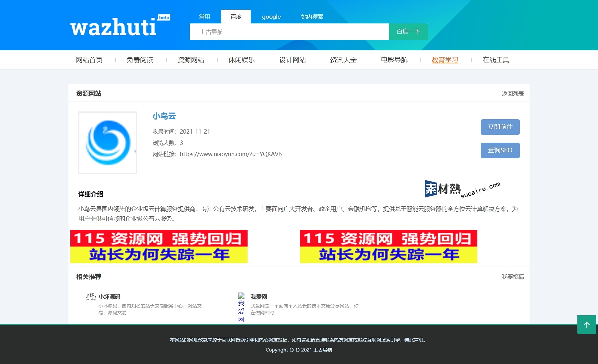Click the 小坏源码 description text
Image resolution: width=598 pixels, height=364 pixels.
[150, 309]
